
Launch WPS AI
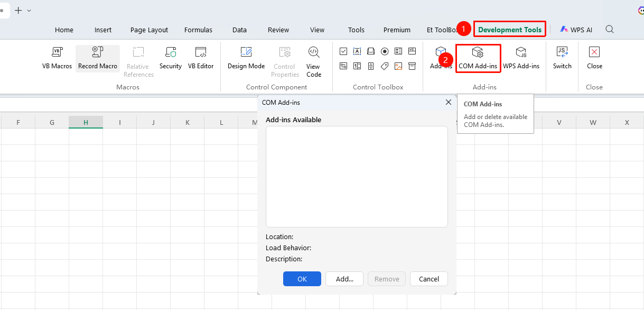point(576,30)
